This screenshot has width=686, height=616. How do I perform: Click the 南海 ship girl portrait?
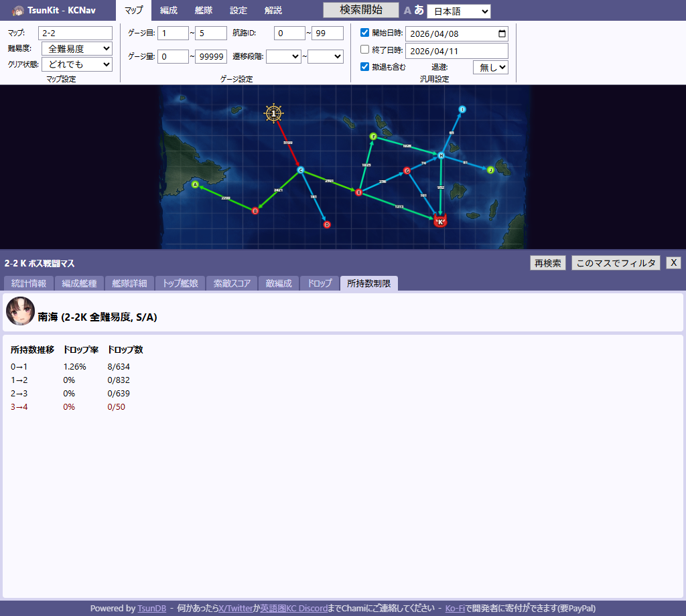click(20, 311)
